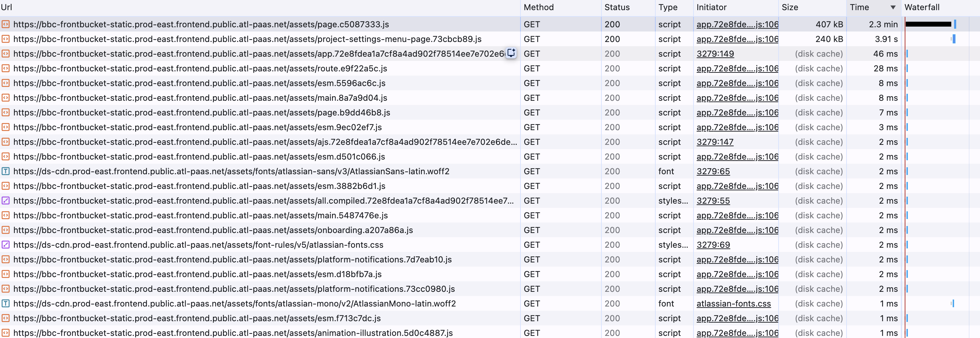Open initiator link in page.c5087333.js row
The image size is (980, 338).
[x=737, y=24]
